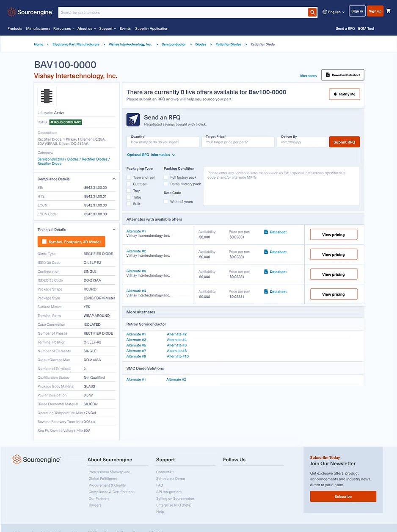Collapse the Technical Details section
The width and height of the screenshot is (397, 532).
coord(114,230)
